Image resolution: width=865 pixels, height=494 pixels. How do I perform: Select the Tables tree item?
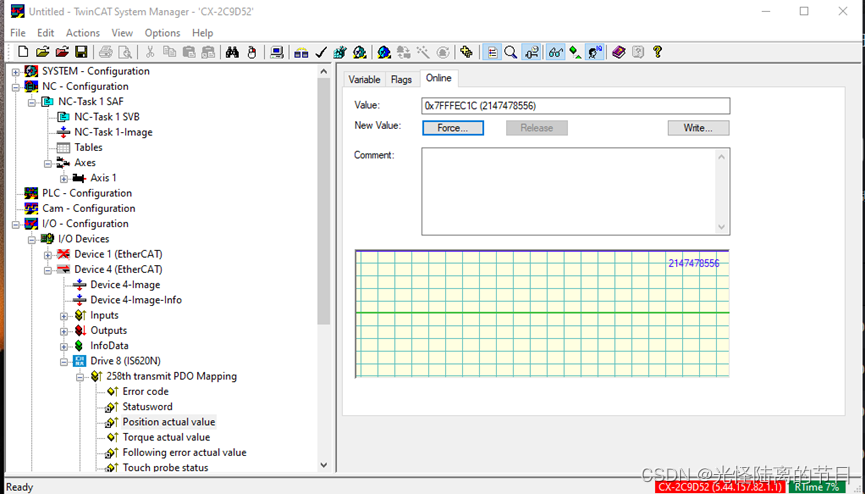[88, 147]
